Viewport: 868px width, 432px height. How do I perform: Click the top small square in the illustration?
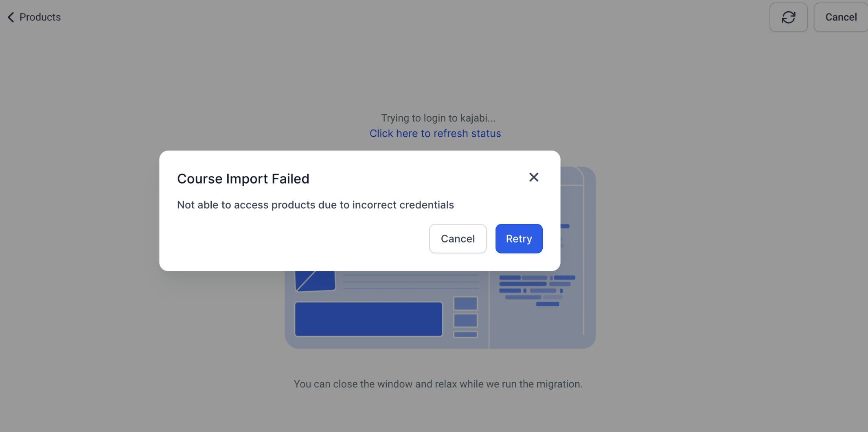465,303
